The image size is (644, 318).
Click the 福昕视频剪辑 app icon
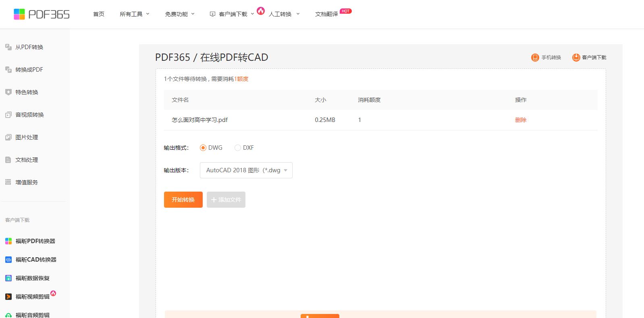pos(8,297)
